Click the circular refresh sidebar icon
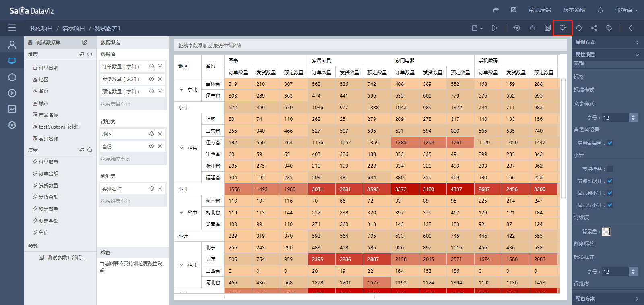This screenshot has height=305, width=644. click(12, 77)
